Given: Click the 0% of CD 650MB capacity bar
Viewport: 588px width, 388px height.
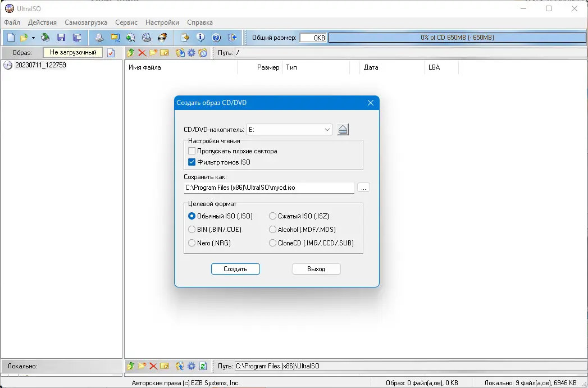Looking at the screenshot, I should click(x=457, y=38).
